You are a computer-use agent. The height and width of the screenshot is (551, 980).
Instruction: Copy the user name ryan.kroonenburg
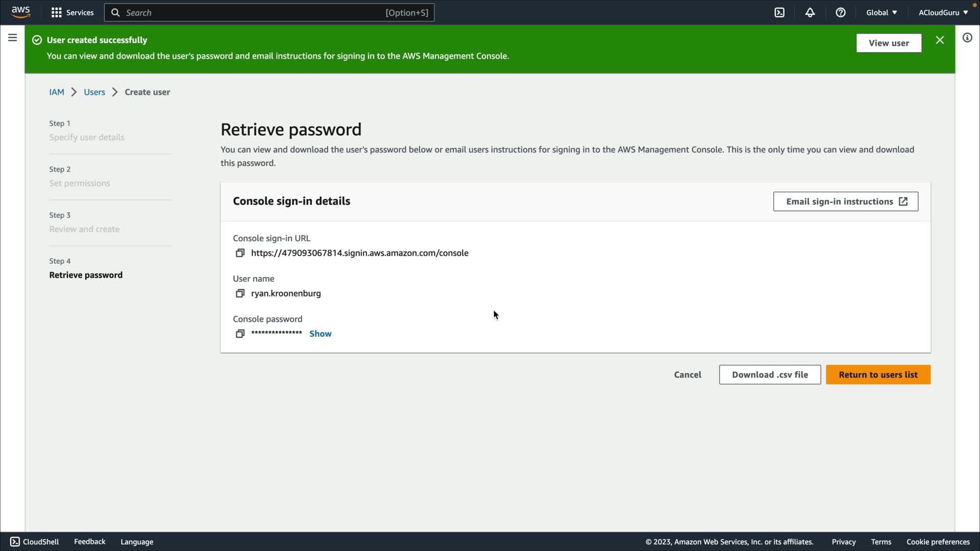(240, 293)
